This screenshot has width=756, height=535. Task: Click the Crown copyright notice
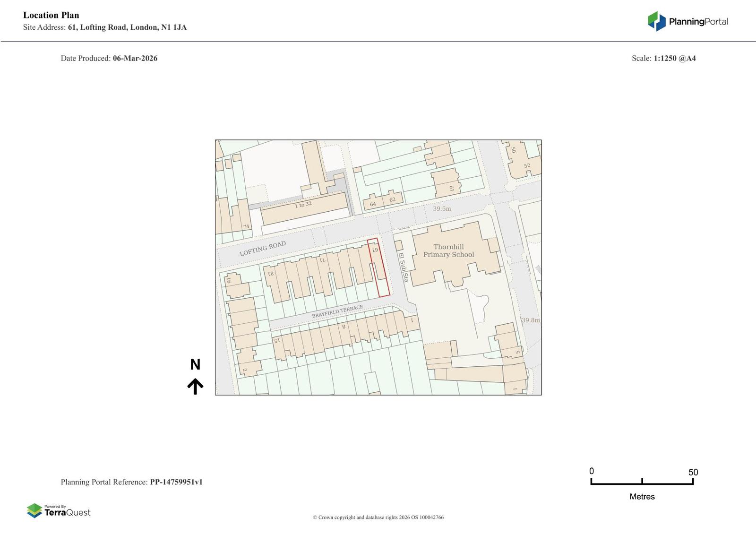point(378,517)
